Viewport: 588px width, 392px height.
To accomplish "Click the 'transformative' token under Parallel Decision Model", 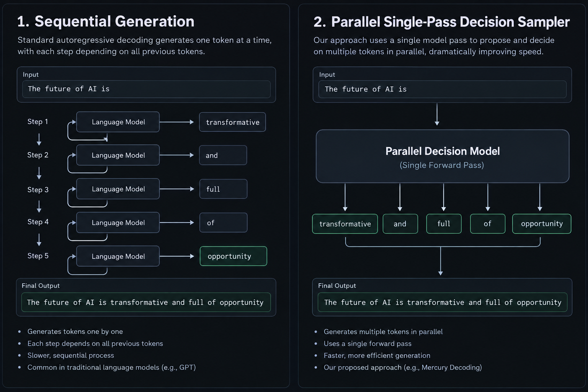I will click(x=345, y=224).
